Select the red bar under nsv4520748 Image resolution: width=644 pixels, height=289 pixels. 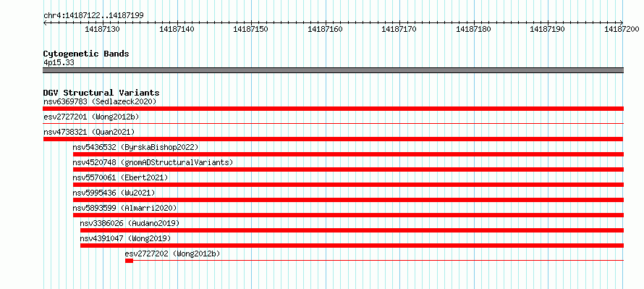coord(348,169)
